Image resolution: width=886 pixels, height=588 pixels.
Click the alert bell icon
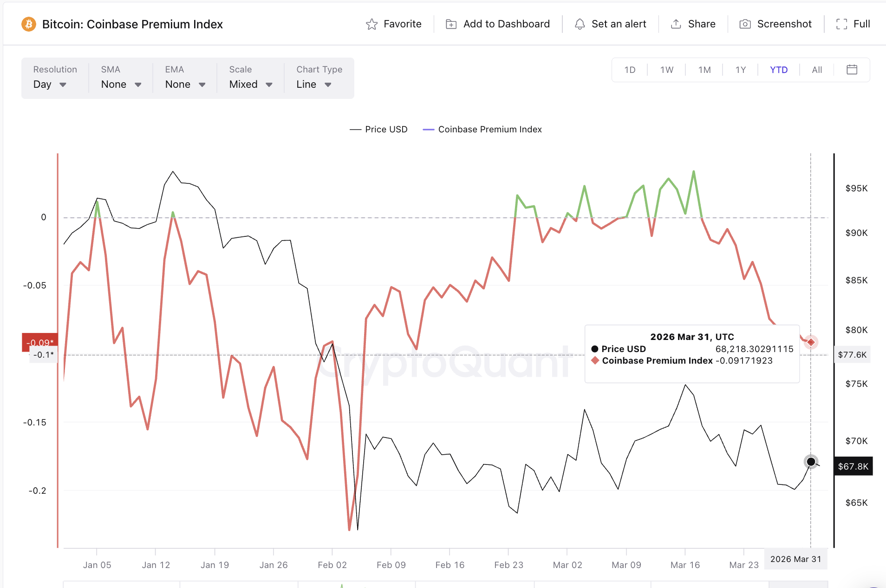pos(580,24)
